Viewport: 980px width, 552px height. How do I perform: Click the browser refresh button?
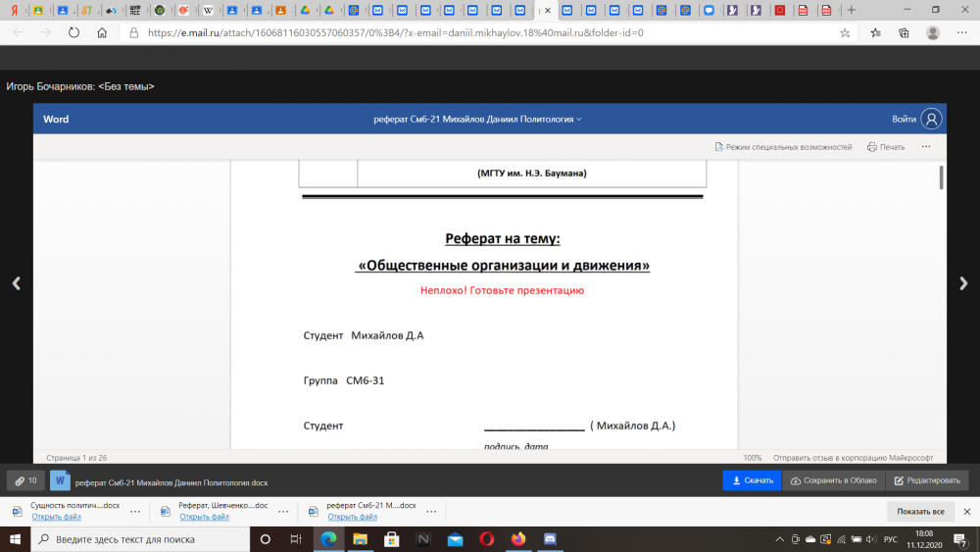point(73,32)
